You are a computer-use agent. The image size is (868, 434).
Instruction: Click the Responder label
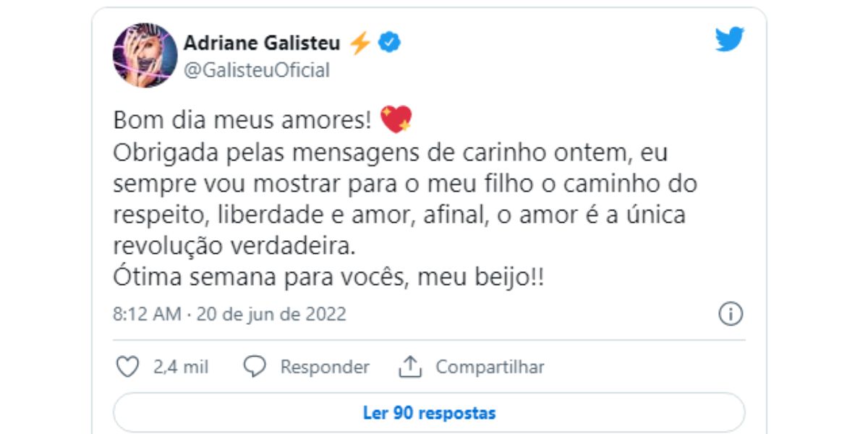pyautogui.click(x=325, y=367)
